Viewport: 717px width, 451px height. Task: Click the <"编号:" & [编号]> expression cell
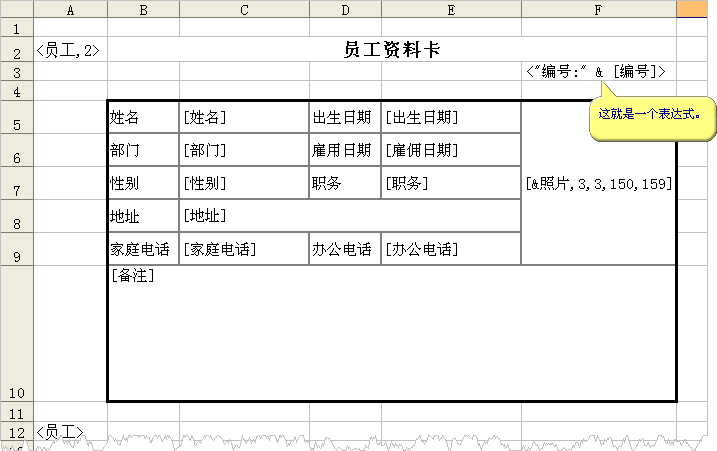(597, 72)
